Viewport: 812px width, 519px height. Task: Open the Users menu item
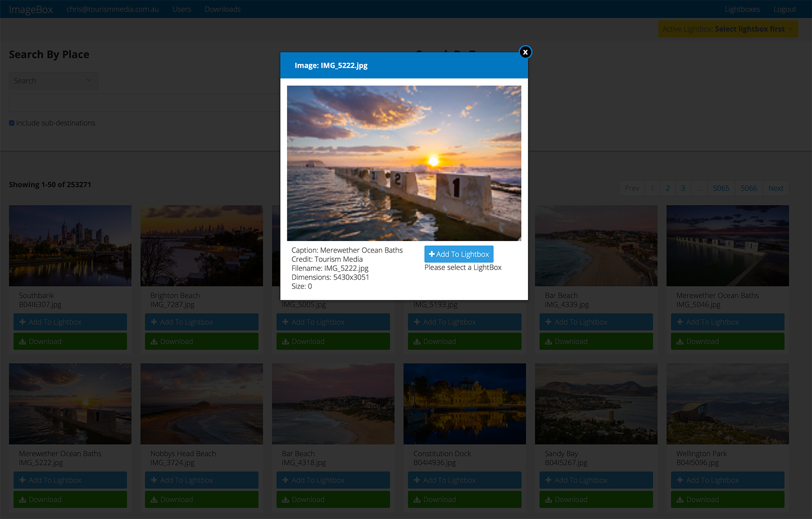[182, 9]
